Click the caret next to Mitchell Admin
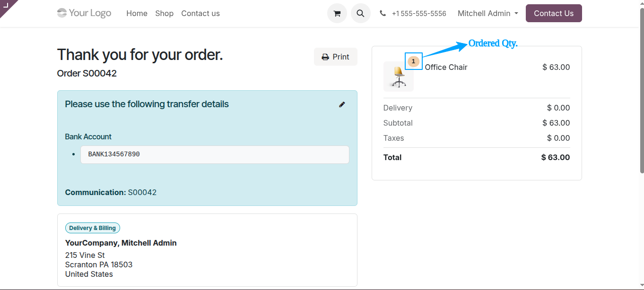 pyautogui.click(x=516, y=14)
